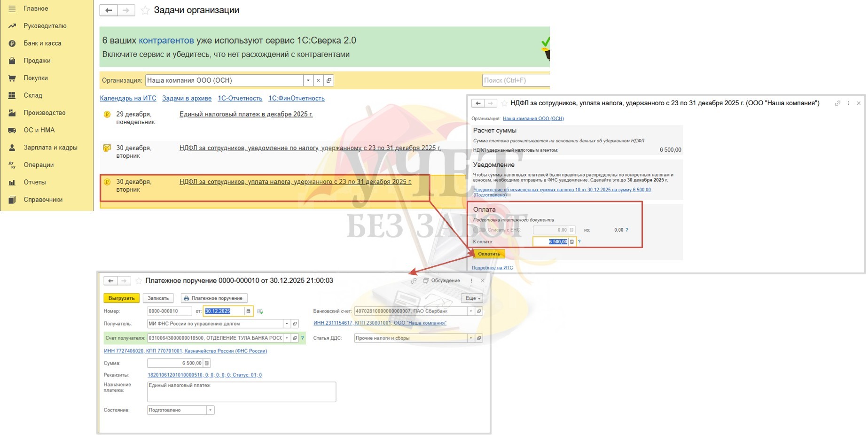Click the Отчеты bar chart icon
The width and height of the screenshot is (868, 435).
12,182
